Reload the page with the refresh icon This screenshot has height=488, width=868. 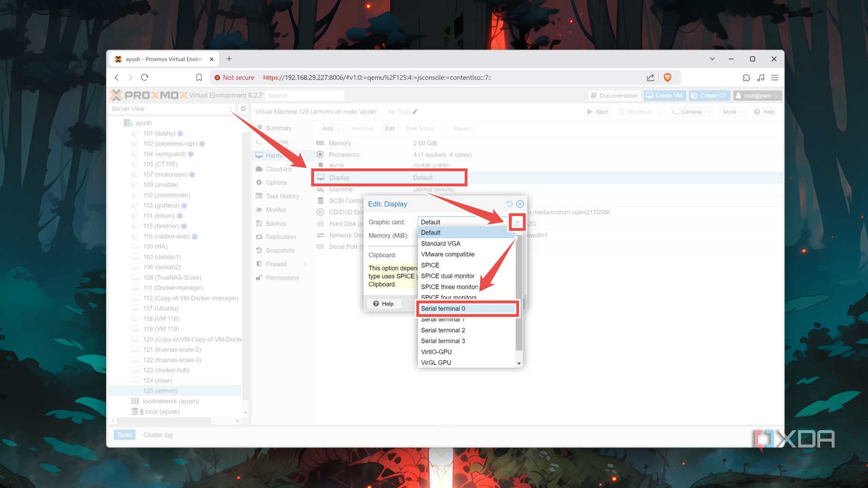pos(145,77)
